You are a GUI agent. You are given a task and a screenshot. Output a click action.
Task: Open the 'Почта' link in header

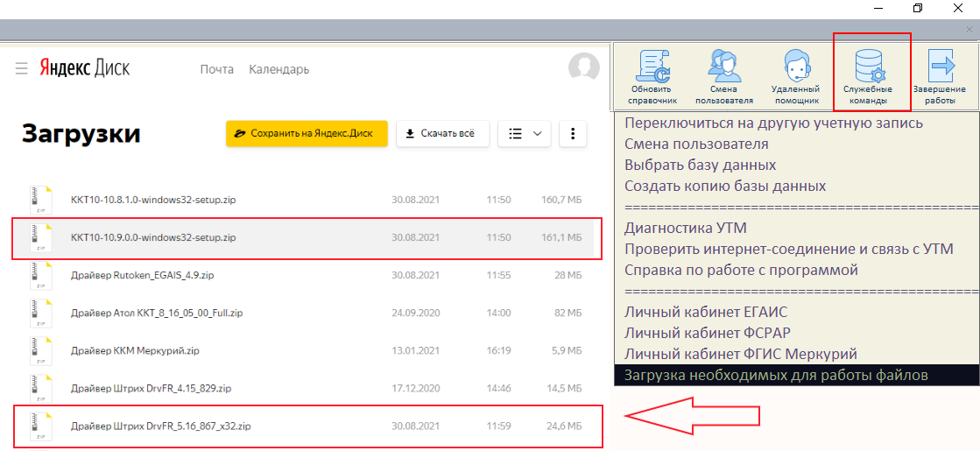216,69
